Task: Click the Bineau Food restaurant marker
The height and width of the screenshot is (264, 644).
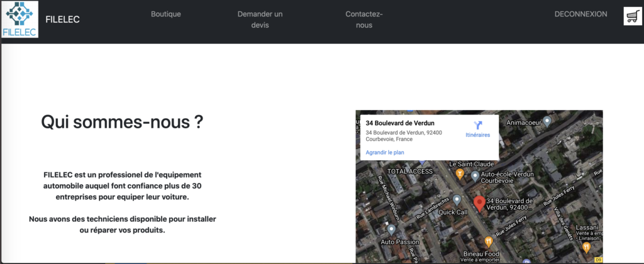Action: (x=489, y=241)
